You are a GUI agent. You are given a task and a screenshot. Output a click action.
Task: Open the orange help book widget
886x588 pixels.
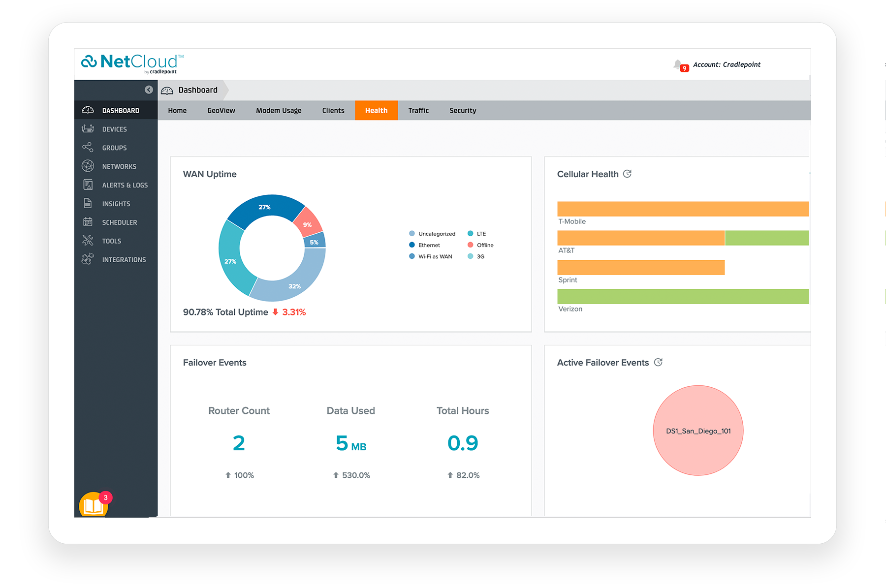[93, 505]
